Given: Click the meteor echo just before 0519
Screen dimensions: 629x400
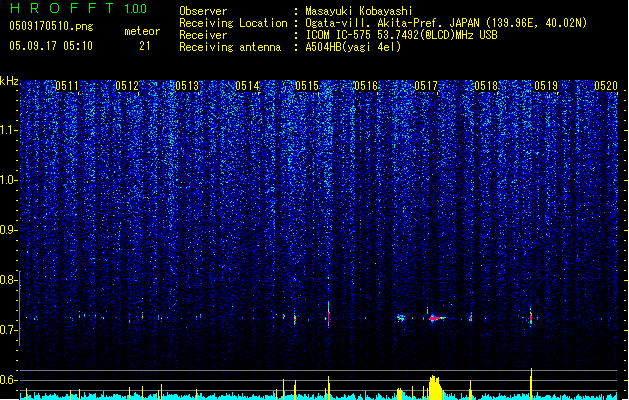Looking at the screenshot, I should (531, 318).
